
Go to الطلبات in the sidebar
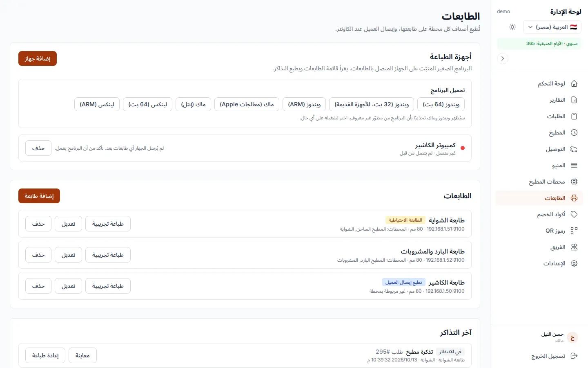[539, 116]
